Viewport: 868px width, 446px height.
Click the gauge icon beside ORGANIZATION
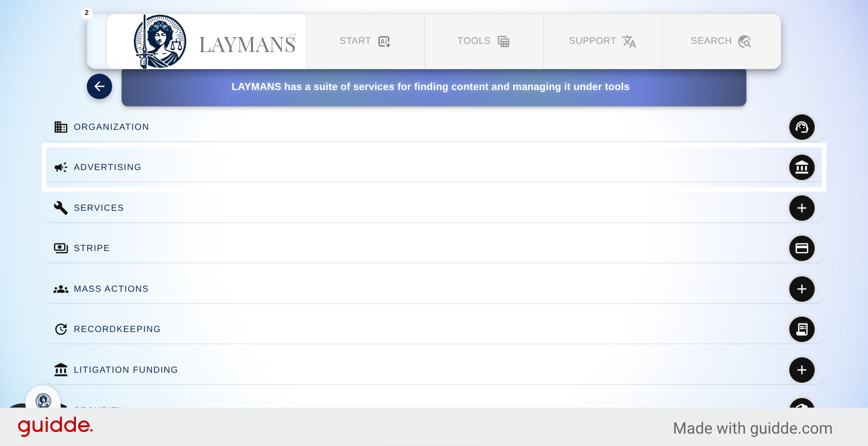[x=802, y=127]
